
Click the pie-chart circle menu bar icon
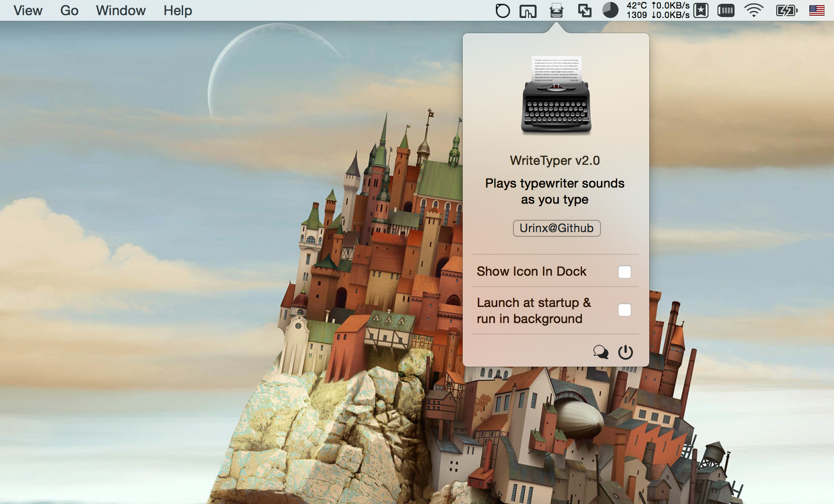pyautogui.click(x=610, y=10)
